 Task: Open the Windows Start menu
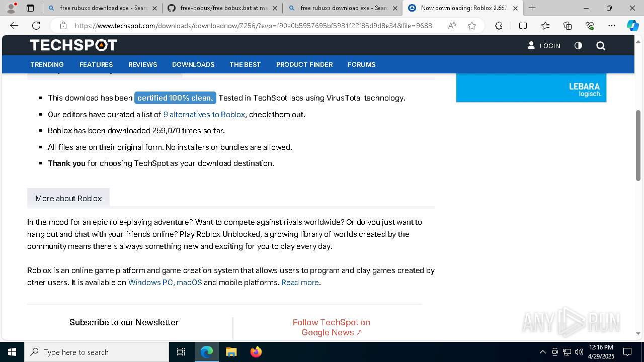(x=12, y=352)
